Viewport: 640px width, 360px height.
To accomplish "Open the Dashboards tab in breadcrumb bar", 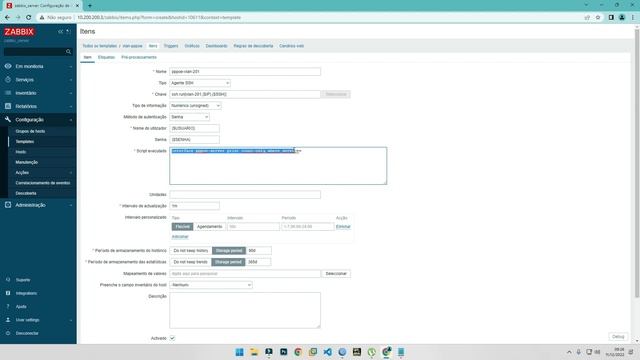I will (x=216, y=46).
